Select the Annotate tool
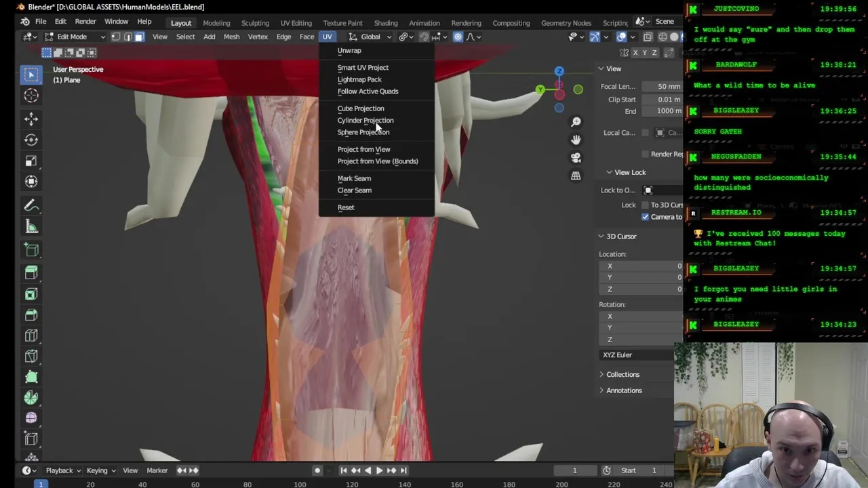Image resolution: width=868 pixels, height=488 pixels. tap(31, 205)
